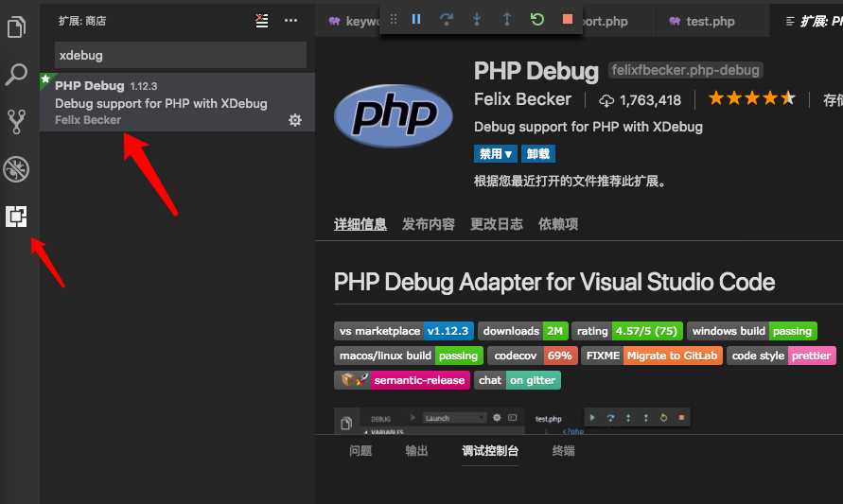Click the macos/linux build passing badge
Viewport: 843px width, 504px height.
click(409, 356)
